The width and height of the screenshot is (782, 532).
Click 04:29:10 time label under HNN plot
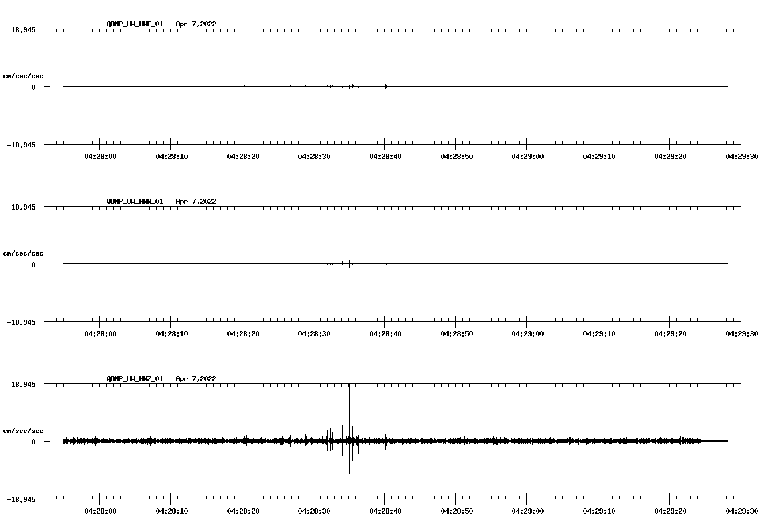point(598,333)
